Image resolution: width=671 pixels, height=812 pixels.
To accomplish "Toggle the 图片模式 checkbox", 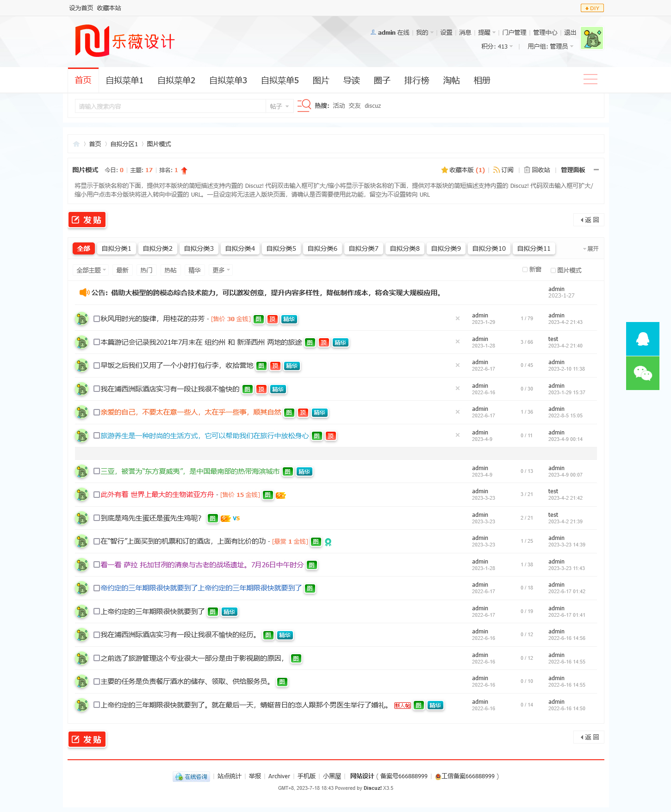I will pyautogui.click(x=553, y=270).
